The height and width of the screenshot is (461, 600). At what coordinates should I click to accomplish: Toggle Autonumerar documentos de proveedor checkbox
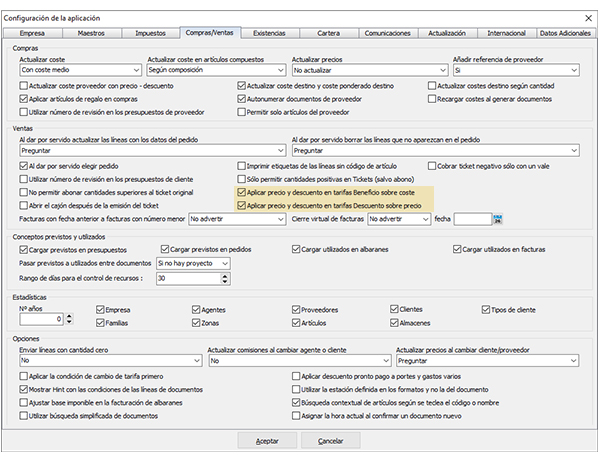point(241,100)
